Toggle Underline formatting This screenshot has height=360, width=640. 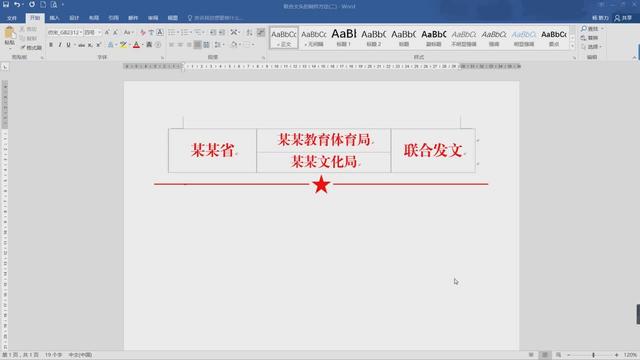[x=68, y=45]
